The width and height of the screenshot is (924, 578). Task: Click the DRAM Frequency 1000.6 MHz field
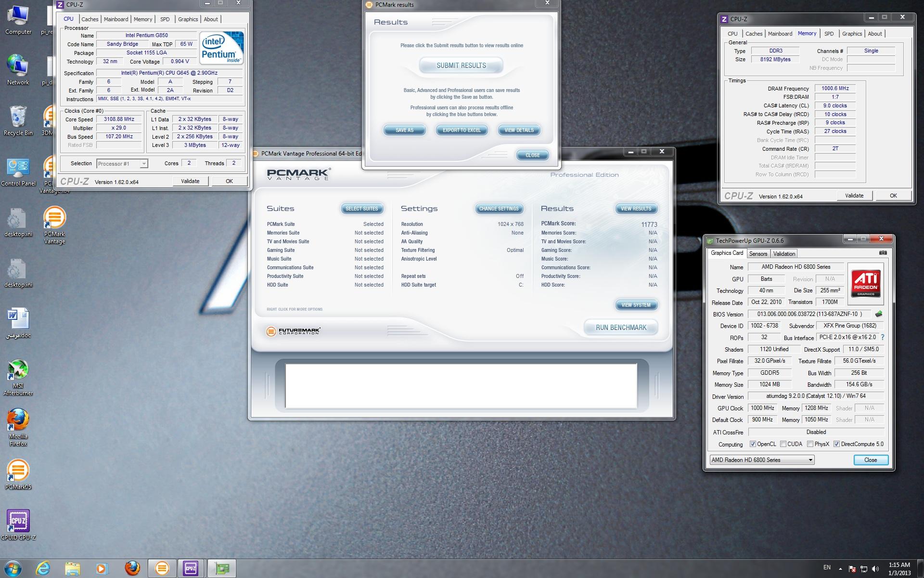[835, 88]
